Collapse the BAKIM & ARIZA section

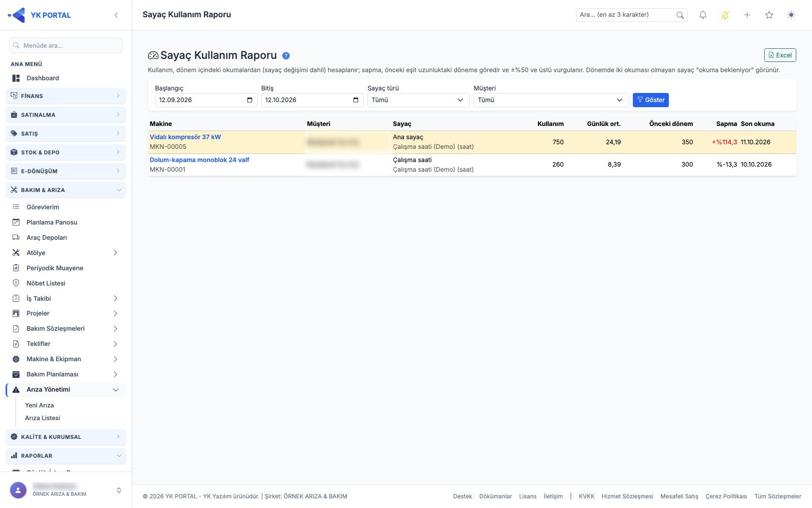(x=66, y=190)
